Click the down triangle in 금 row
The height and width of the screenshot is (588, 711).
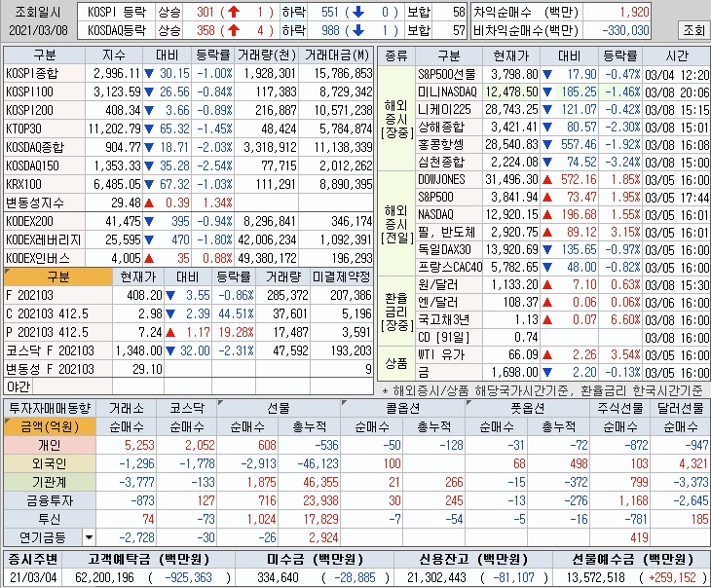(547, 373)
